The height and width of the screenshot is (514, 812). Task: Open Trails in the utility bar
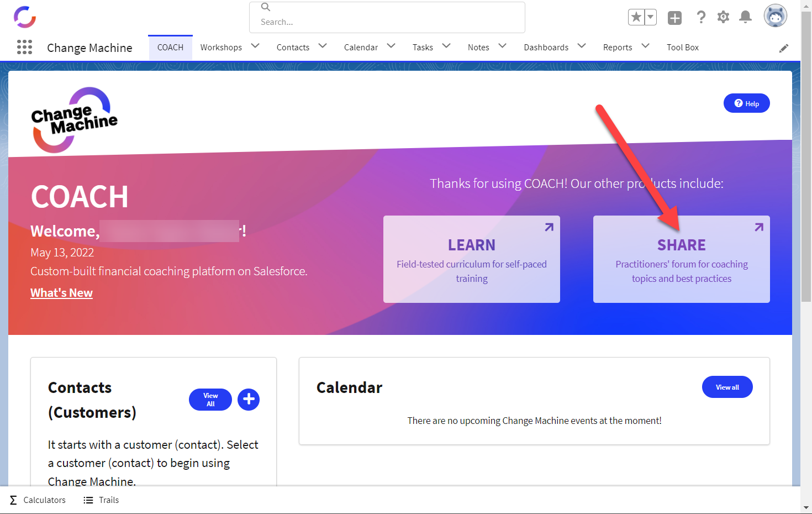101,500
